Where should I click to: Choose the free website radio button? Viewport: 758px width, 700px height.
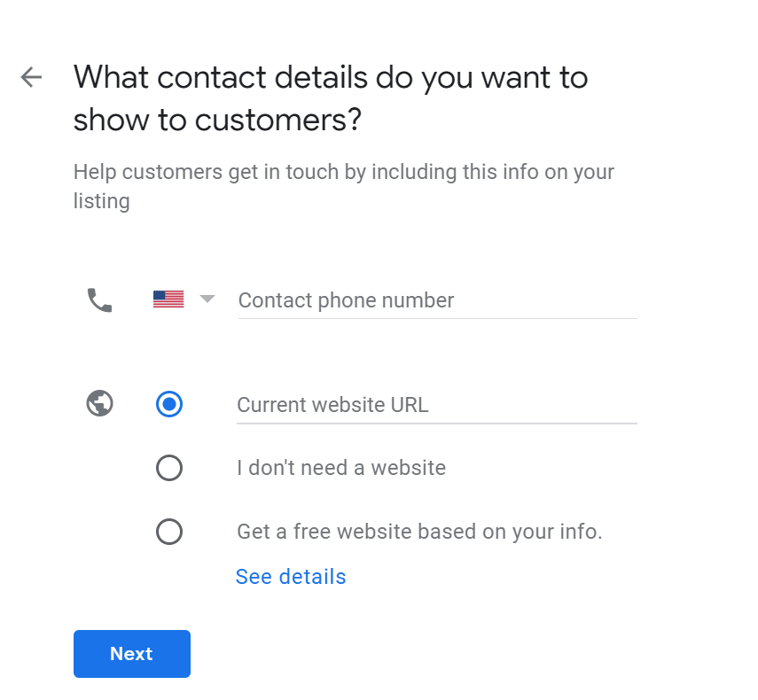pyautogui.click(x=169, y=532)
